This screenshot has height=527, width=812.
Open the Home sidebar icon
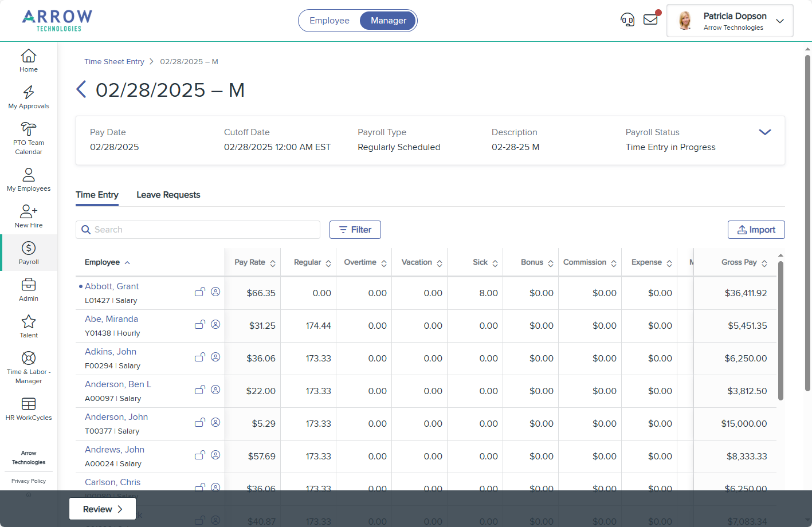29,56
